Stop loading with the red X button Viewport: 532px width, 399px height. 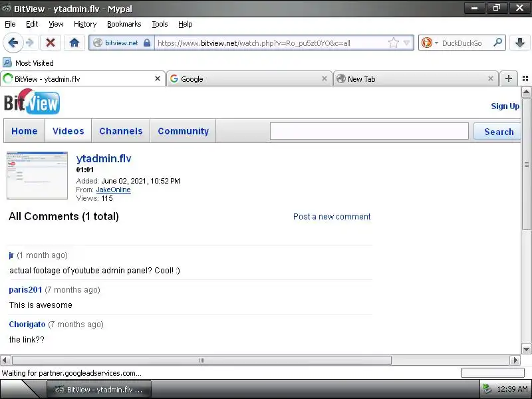tap(51, 43)
